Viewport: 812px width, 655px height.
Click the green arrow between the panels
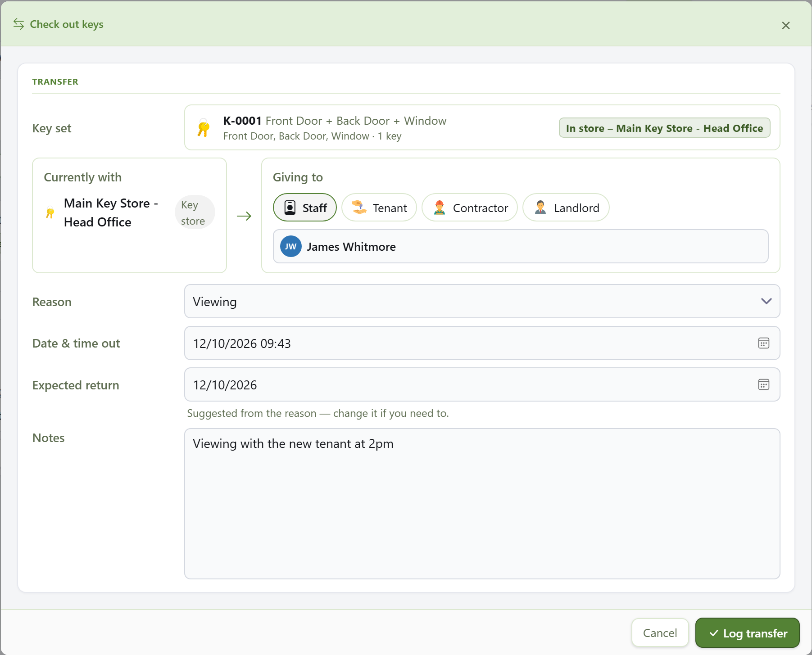(x=244, y=216)
